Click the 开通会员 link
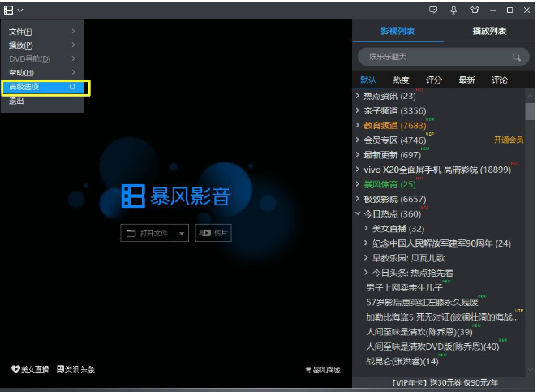The image size is (537, 392). tap(508, 140)
